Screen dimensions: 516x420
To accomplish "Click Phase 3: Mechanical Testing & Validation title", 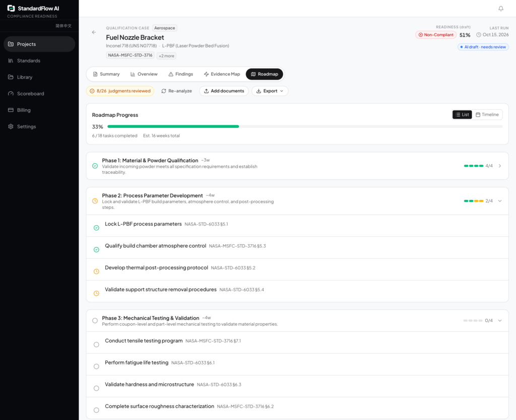I will (x=150, y=318).
